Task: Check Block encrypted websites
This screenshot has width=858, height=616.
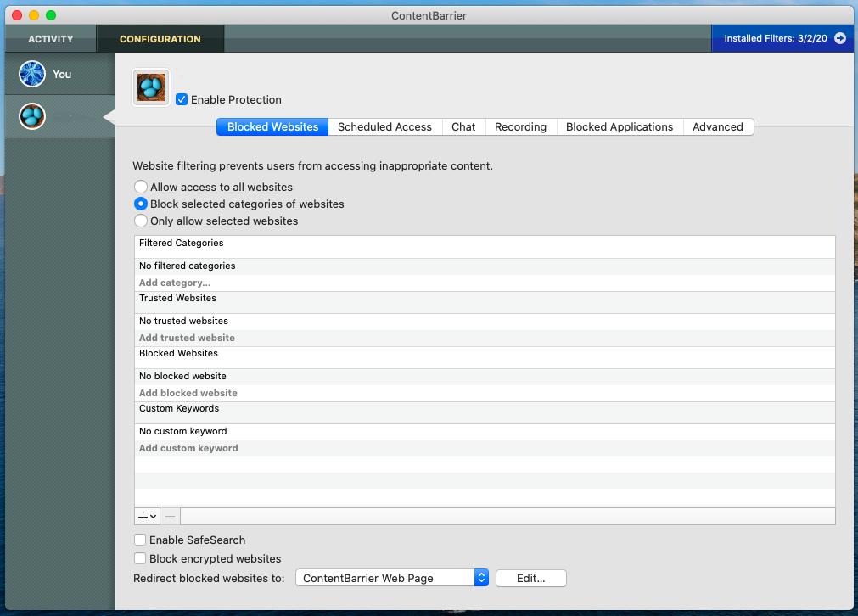Action: [x=140, y=558]
